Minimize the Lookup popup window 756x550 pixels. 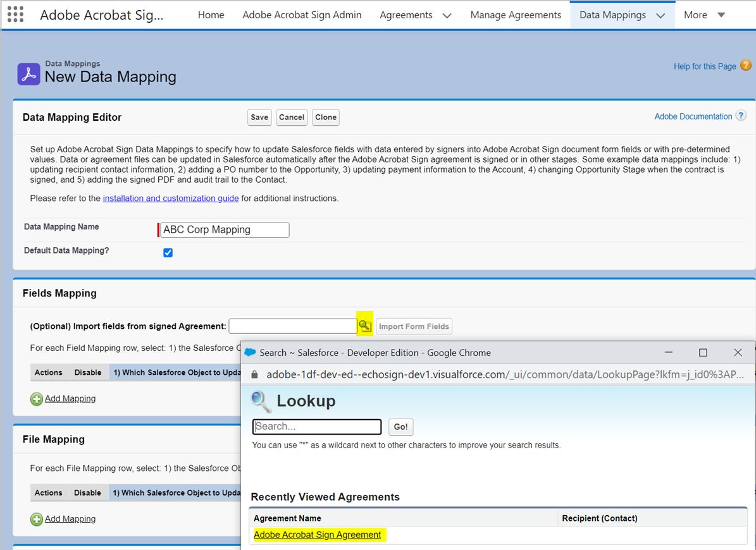click(x=668, y=353)
